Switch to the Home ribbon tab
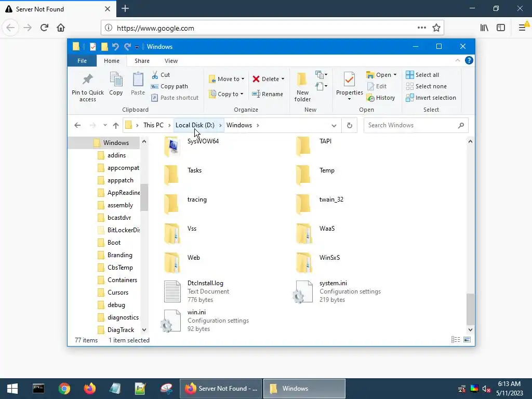Screen dimensions: 532x399 coord(112,61)
